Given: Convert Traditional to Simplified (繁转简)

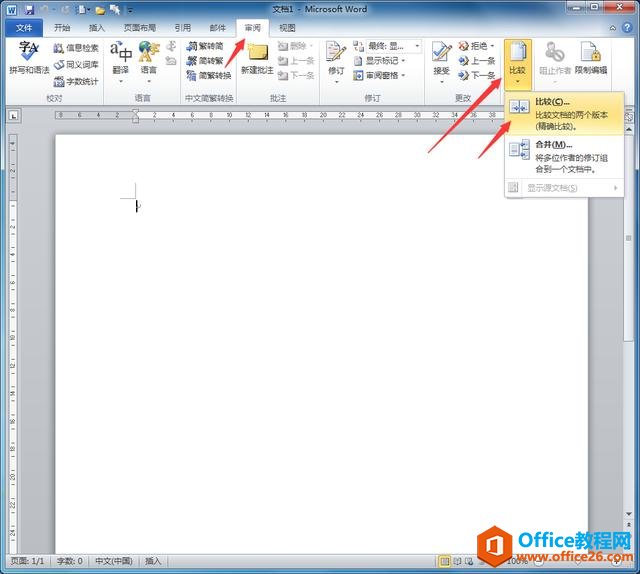Looking at the screenshot, I should point(205,46).
